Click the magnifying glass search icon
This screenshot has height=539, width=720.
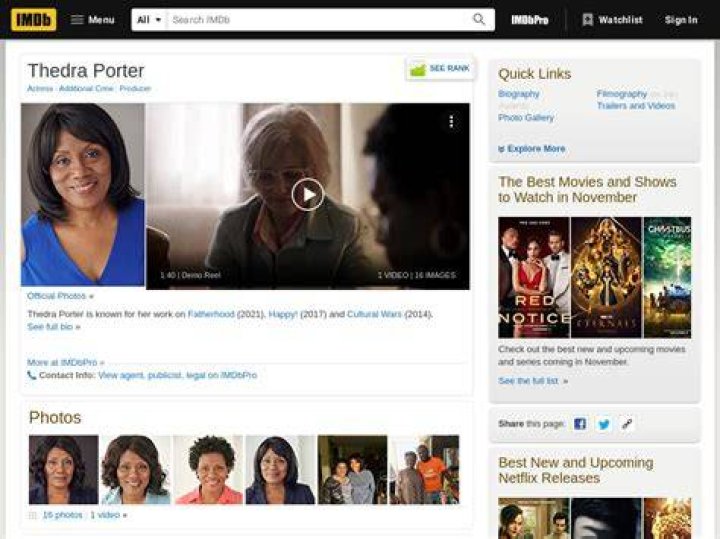click(479, 19)
